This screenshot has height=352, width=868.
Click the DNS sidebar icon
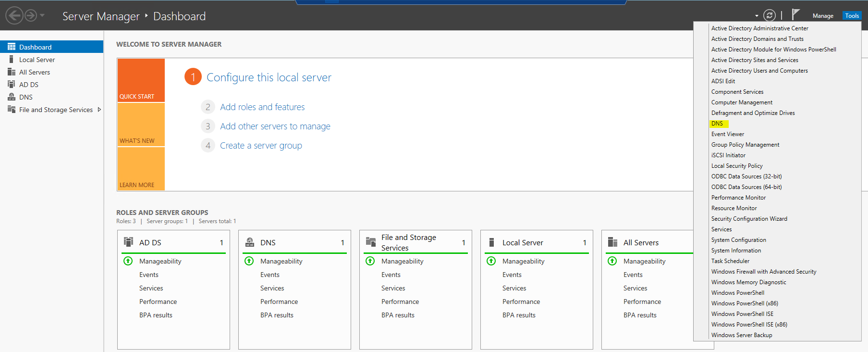coord(12,97)
